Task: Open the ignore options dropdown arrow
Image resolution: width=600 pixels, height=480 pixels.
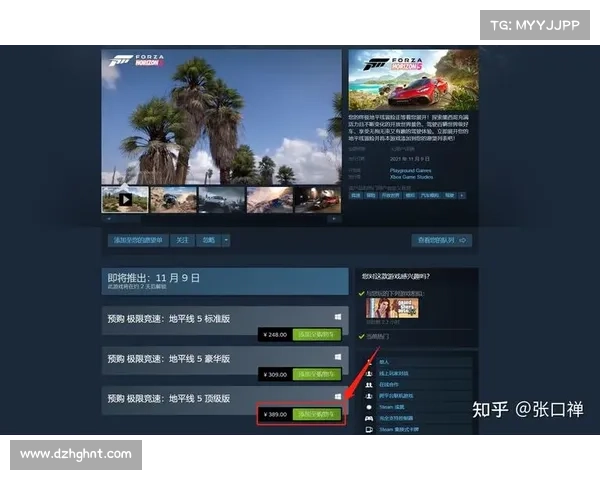Action: pyautogui.click(x=226, y=240)
